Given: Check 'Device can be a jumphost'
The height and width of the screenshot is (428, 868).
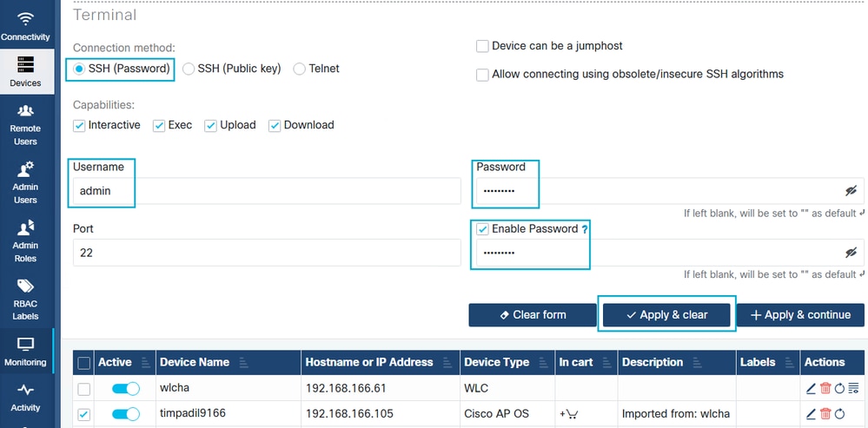Looking at the screenshot, I should tap(482, 46).
